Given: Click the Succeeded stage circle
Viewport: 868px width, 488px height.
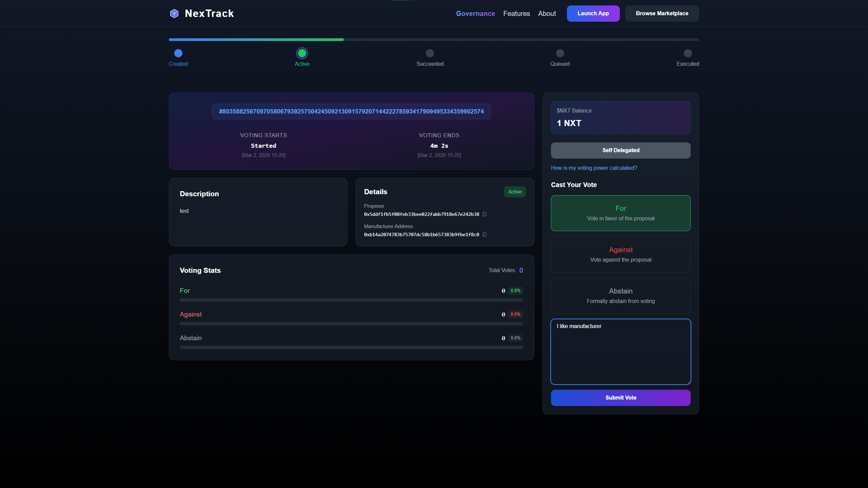Looking at the screenshot, I should click(430, 53).
